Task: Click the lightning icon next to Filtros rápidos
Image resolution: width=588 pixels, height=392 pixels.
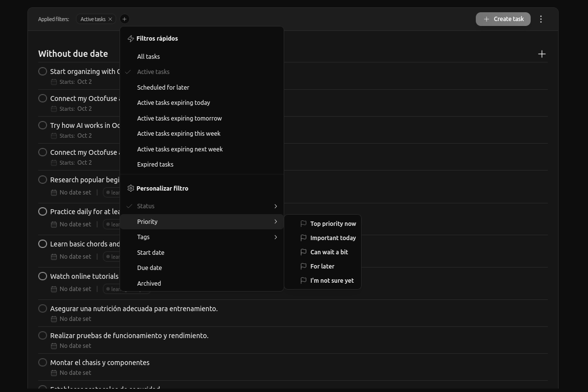Action: point(130,38)
